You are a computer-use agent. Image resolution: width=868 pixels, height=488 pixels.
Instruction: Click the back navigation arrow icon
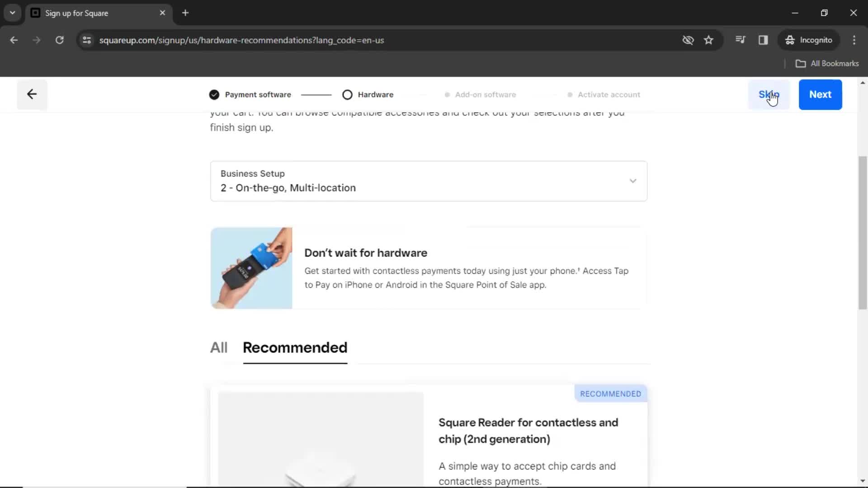[32, 94]
